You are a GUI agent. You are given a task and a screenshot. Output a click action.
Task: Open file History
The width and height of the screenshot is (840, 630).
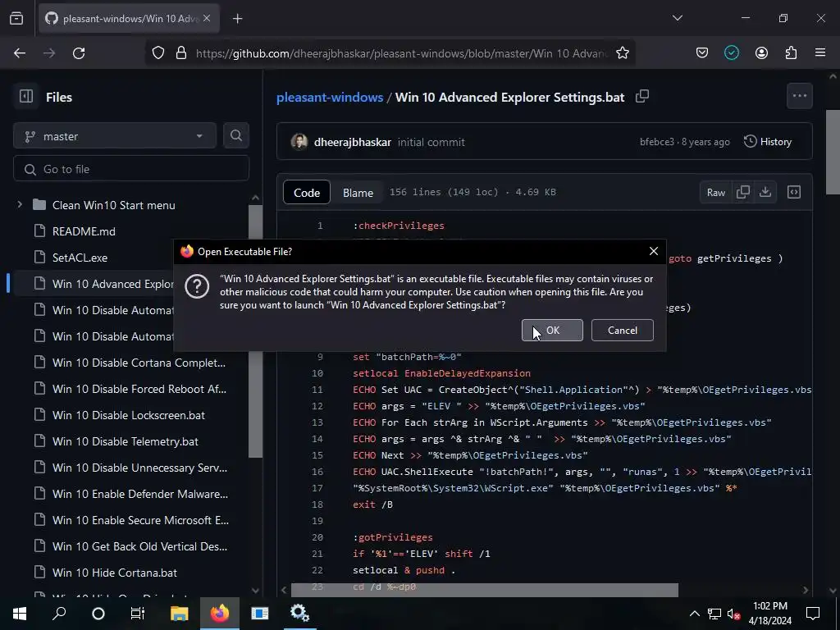(767, 141)
